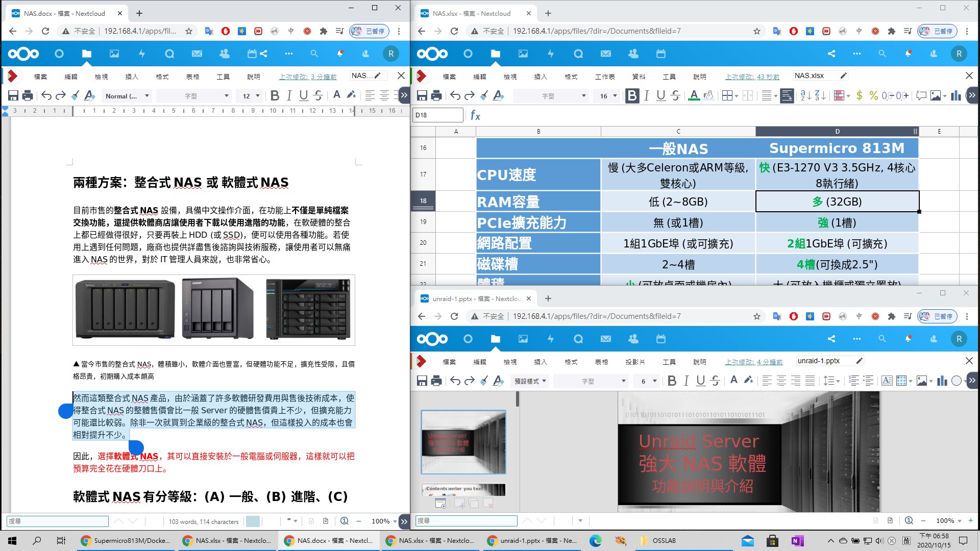Image resolution: width=980 pixels, height=551 pixels.
Task: Click sort ascending icon in spreadsheet
Action: tap(805, 95)
